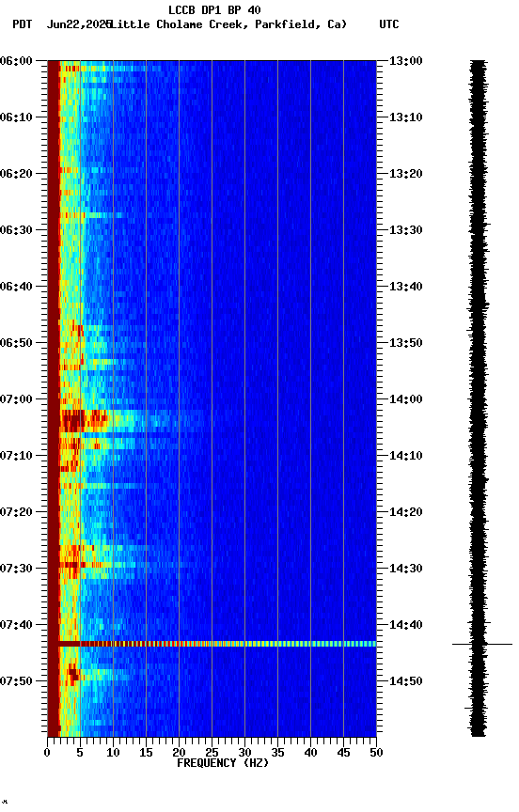Click the 07:00 PDT time label

pos(16,399)
